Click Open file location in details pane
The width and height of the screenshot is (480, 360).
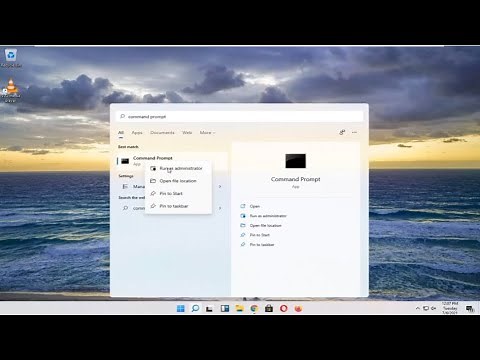pos(266,226)
